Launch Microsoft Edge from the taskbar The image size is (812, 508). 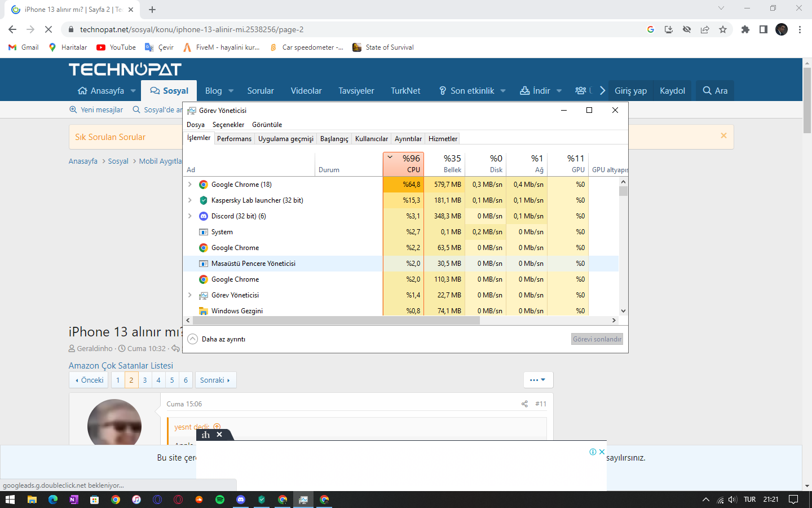[x=53, y=500]
